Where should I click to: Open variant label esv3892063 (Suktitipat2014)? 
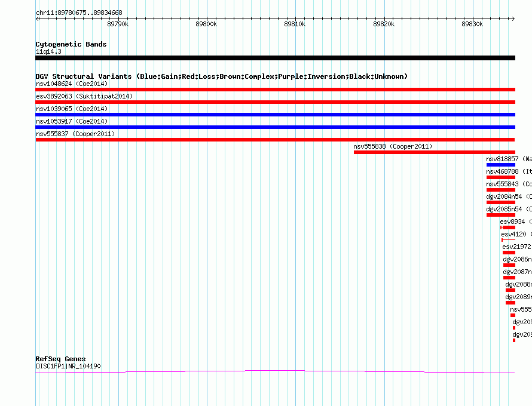tap(84, 96)
